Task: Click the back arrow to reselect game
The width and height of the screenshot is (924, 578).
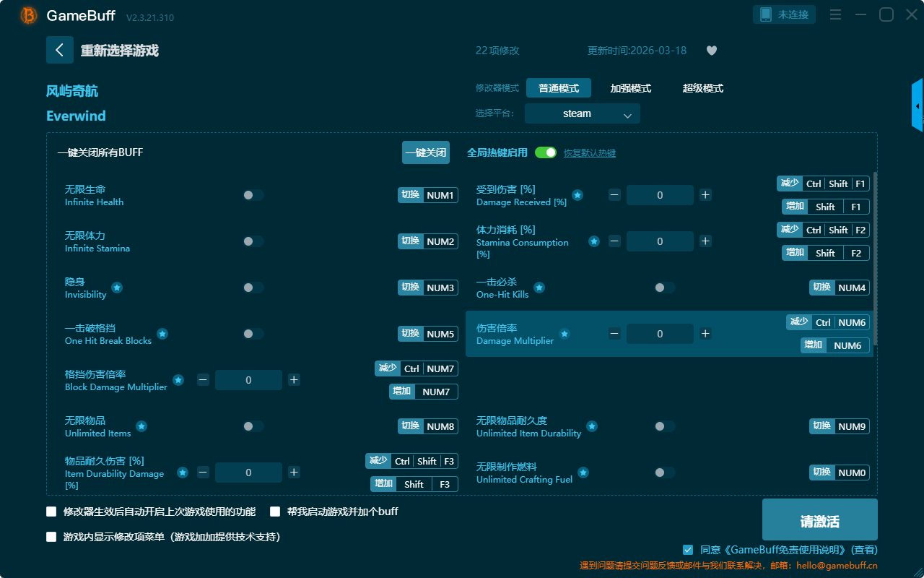Action: pyautogui.click(x=59, y=50)
